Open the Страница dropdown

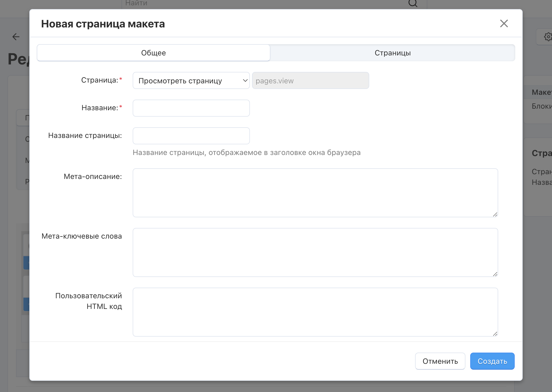(x=191, y=81)
